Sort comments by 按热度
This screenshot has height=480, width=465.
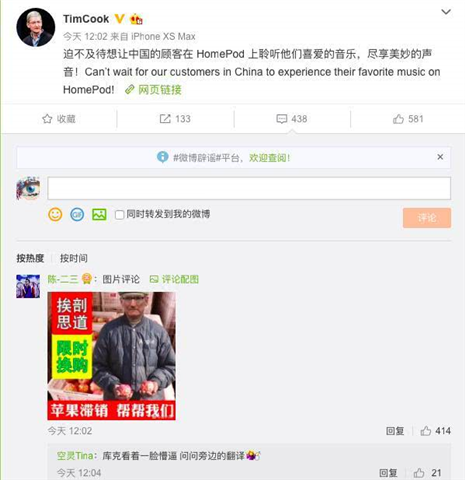coord(30,258)
